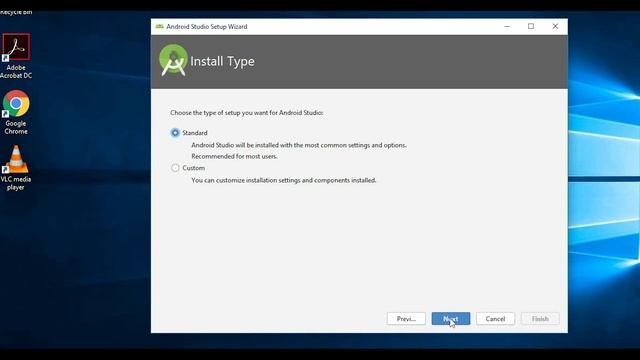The height and width of the screenshot is (360, 640).
Task: Cancel the setup wizard
Action: coord(495,319)
